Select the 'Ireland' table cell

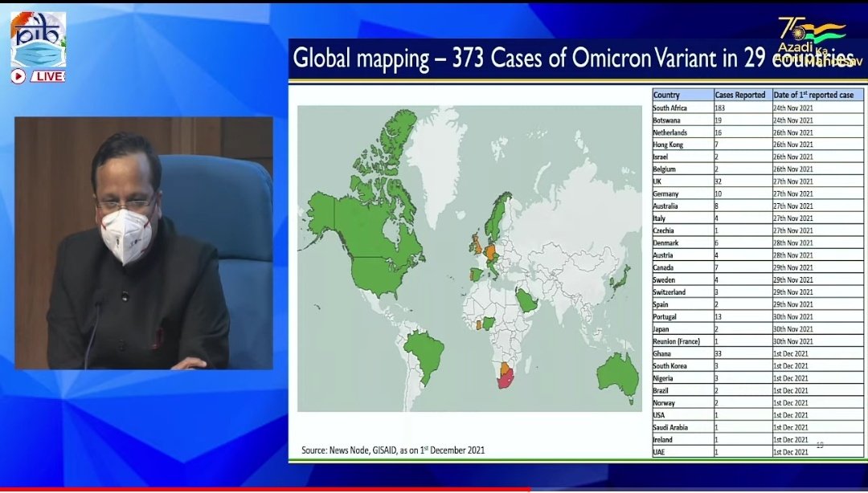[683, 439]
